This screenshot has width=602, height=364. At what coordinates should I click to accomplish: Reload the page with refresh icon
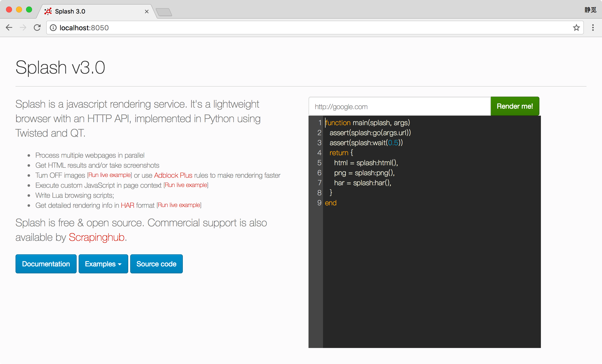coord(37,28)
